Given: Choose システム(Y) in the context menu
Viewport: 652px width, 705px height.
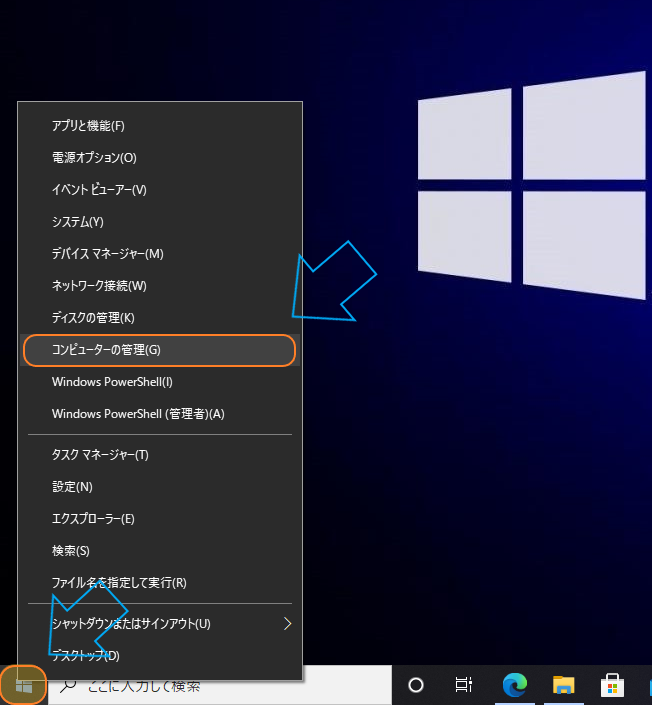Looking at the screenshot, I should tap(160, 222).
